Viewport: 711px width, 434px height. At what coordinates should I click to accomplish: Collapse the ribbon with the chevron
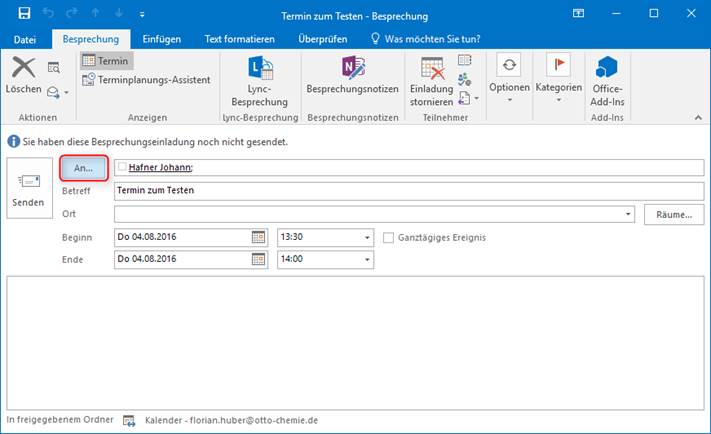(x=698, y=117)
